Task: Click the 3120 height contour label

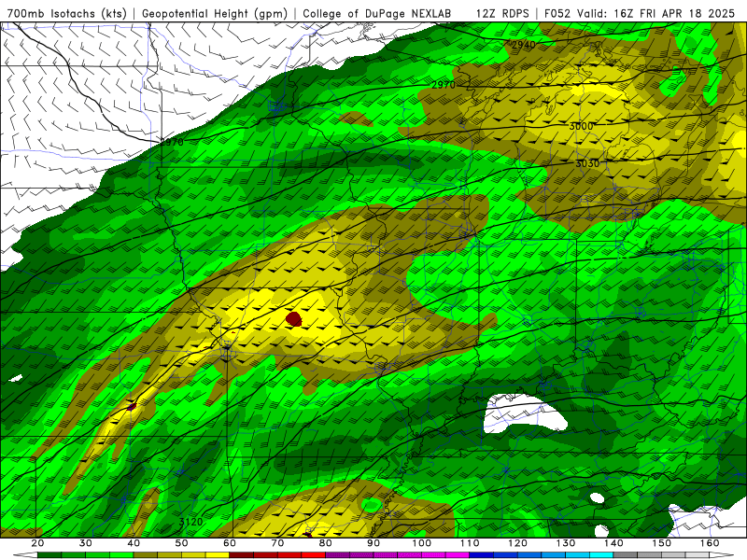Action: coord(191,522)
